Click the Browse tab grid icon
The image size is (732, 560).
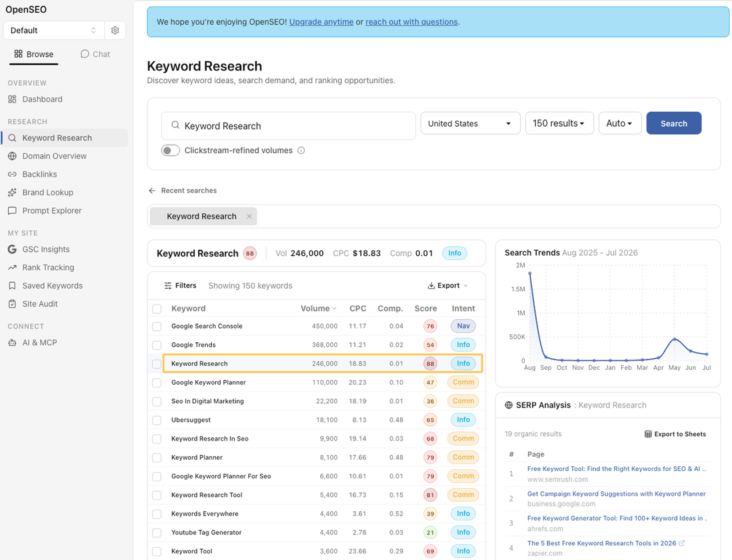(18, 54)
